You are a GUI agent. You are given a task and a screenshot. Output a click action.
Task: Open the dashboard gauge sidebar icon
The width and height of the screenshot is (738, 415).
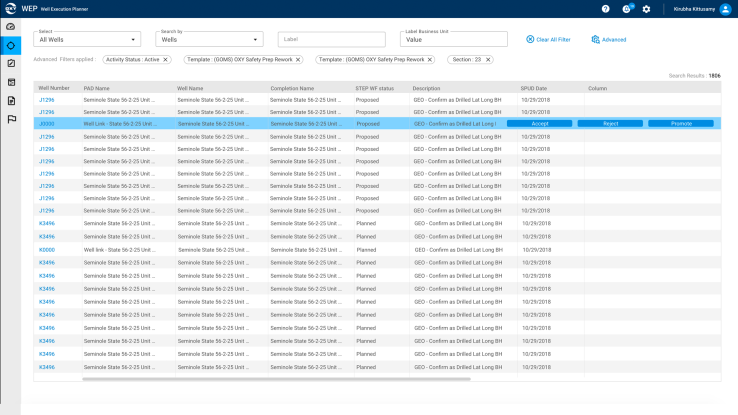(11, 27)
